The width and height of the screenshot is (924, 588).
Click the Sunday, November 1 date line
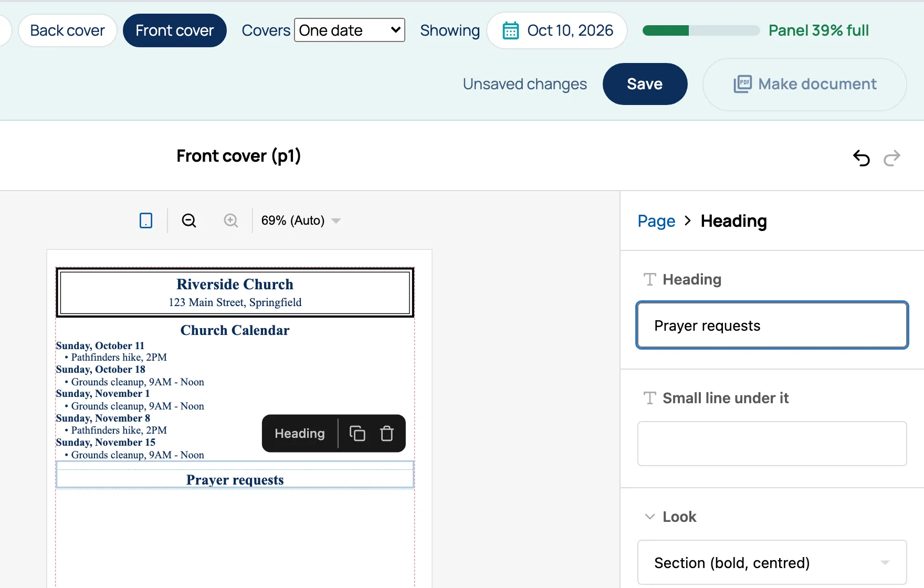(x=103, y=393)
